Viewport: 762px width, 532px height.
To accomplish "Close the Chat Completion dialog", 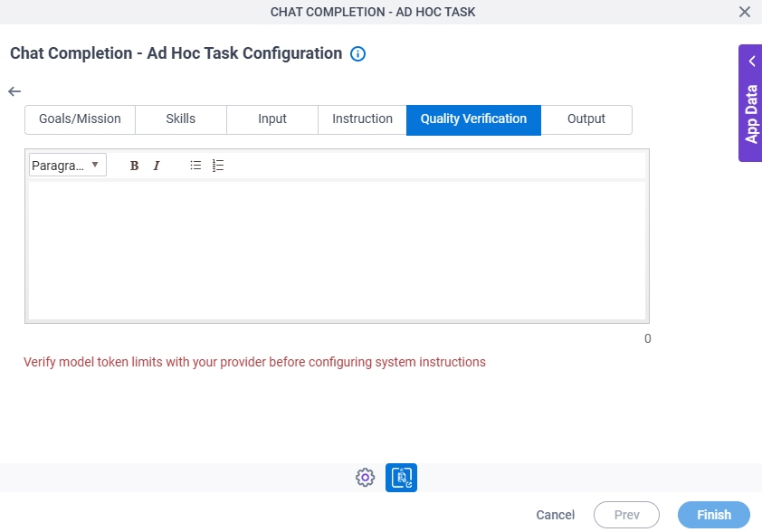I will (x=744, y=12).
